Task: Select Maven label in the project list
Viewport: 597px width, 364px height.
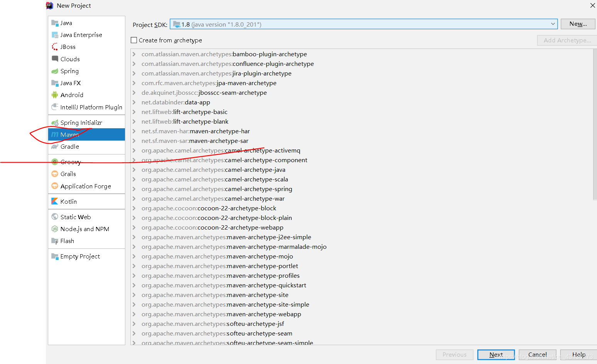Action: [x=70, y=135]
